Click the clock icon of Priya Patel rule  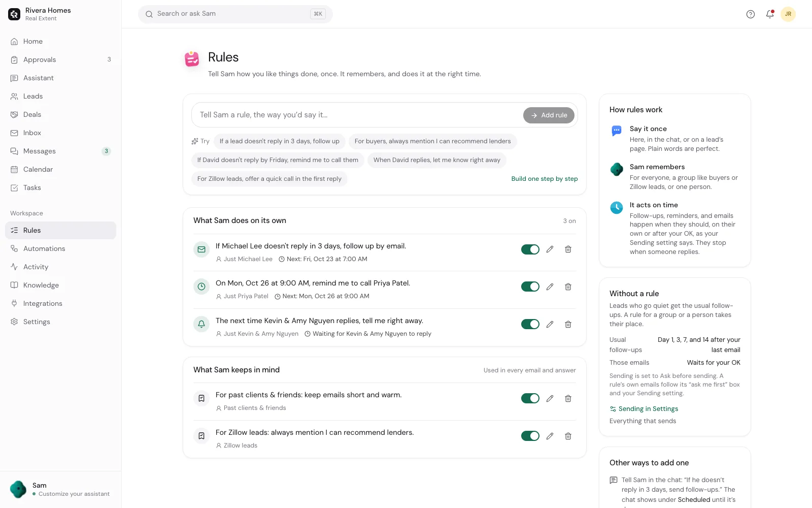[201, 287]
